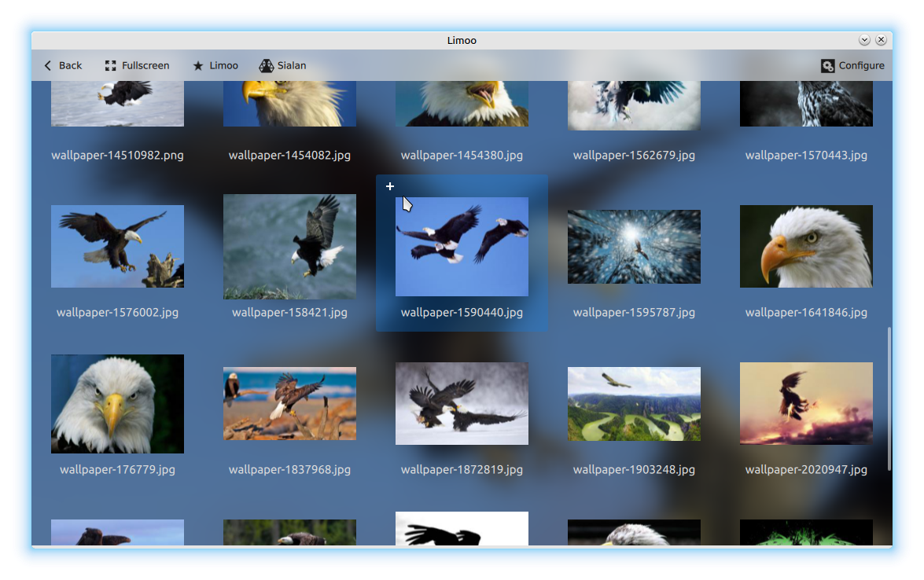The height and width of the screenshot is (580, 924).
Task: Click the filename wallpaper-1872819.jpg
Action: point(462,470)
